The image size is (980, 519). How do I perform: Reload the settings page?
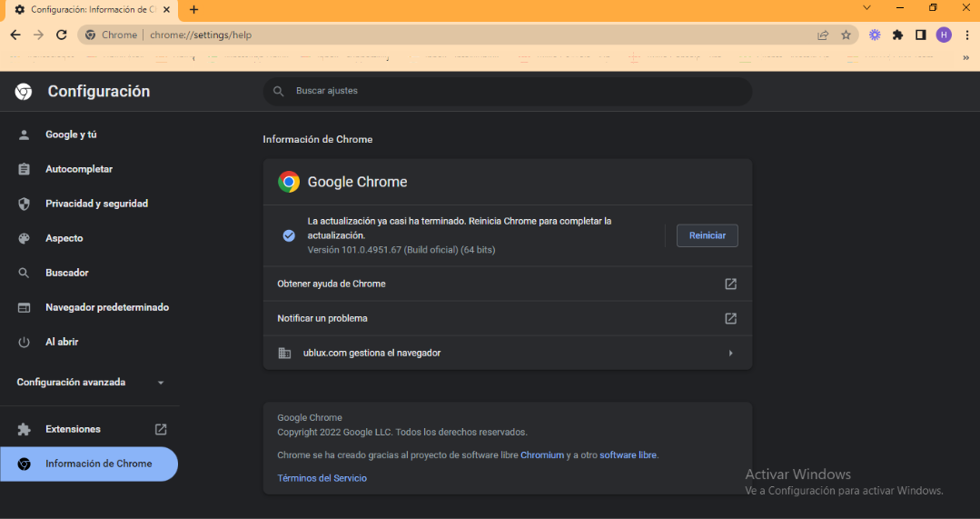61,35
